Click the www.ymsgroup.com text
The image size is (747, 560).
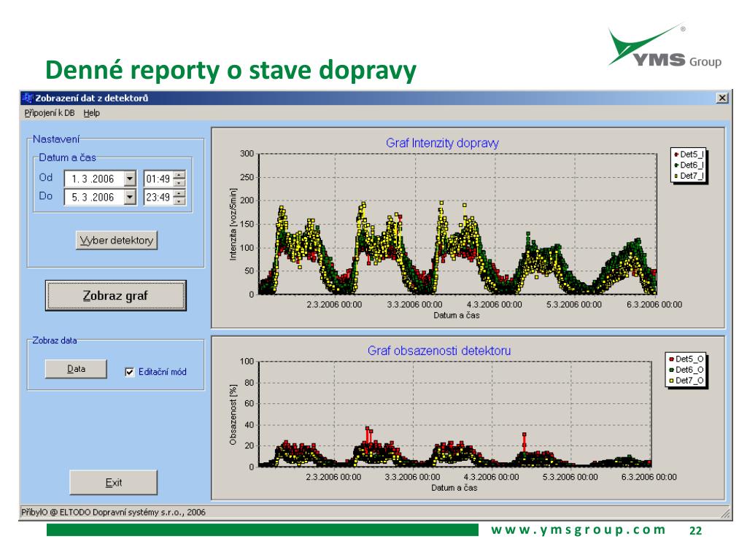pos(578,529)
